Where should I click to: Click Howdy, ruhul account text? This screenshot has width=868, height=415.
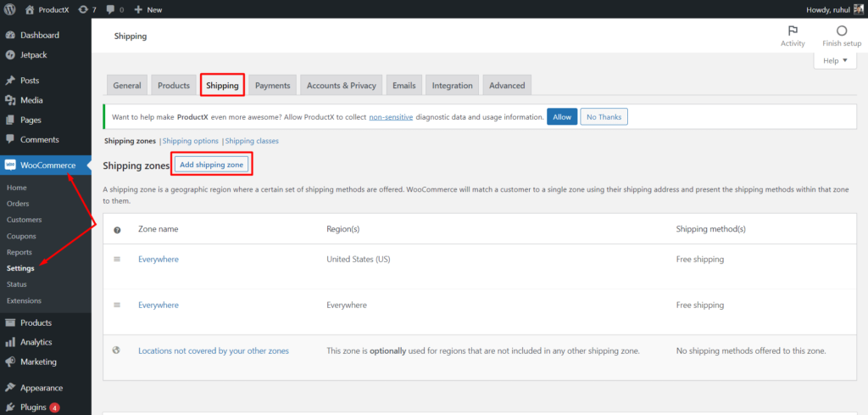click(827, 9)
